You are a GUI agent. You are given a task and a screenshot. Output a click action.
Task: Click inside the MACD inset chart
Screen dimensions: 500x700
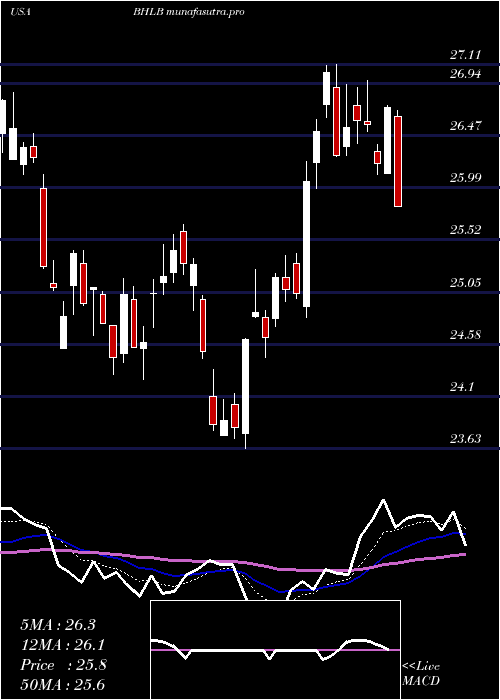(275, 650)
